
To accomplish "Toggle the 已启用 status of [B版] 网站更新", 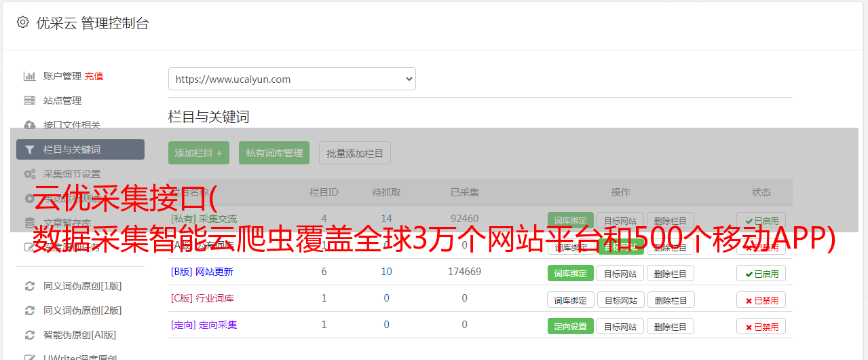I will pos(761,273).
